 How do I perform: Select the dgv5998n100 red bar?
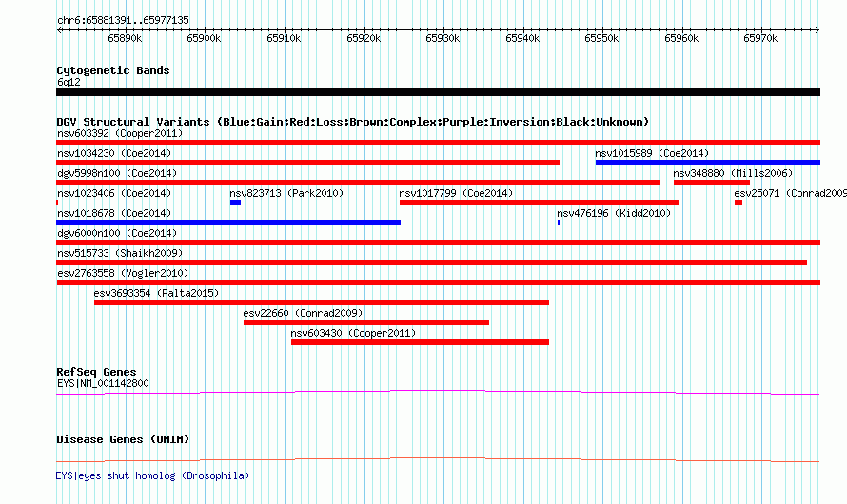(x=358, y=183)
